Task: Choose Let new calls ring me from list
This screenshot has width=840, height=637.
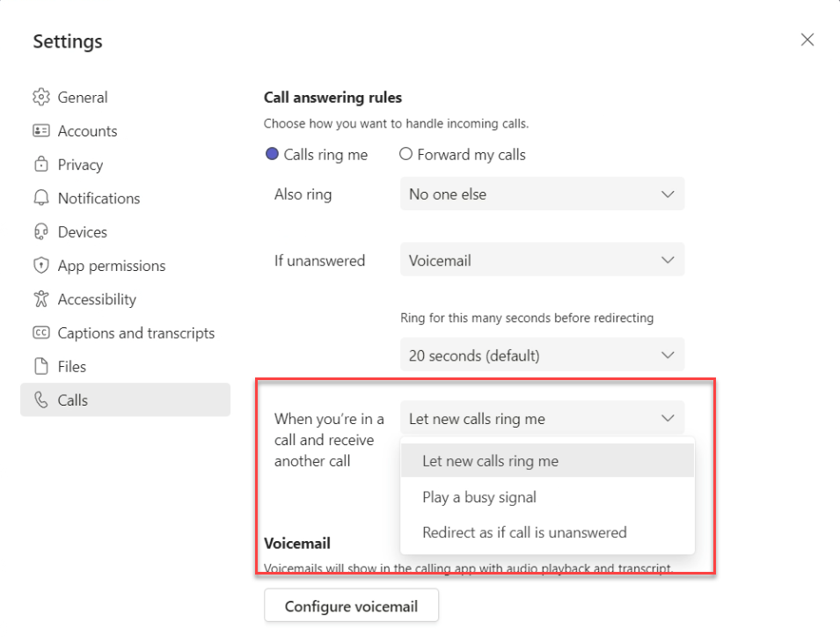Action: (x=547, y=461)
